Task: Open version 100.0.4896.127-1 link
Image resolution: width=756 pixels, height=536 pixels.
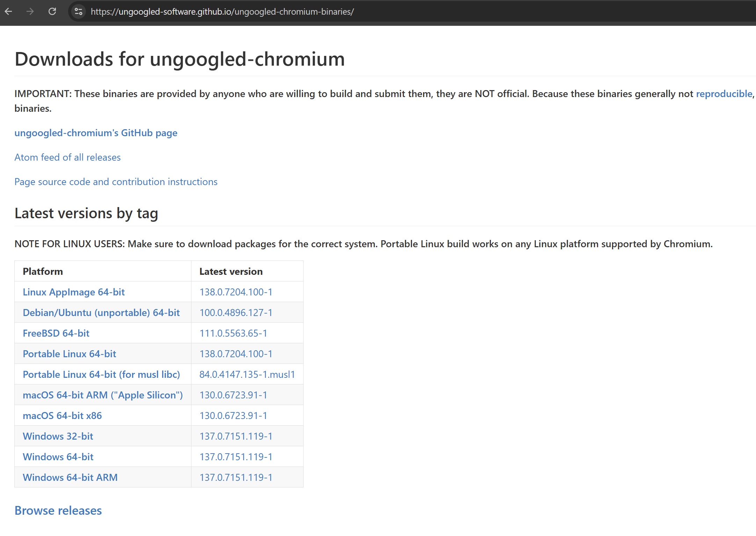Action: click(x=236, y=313)
